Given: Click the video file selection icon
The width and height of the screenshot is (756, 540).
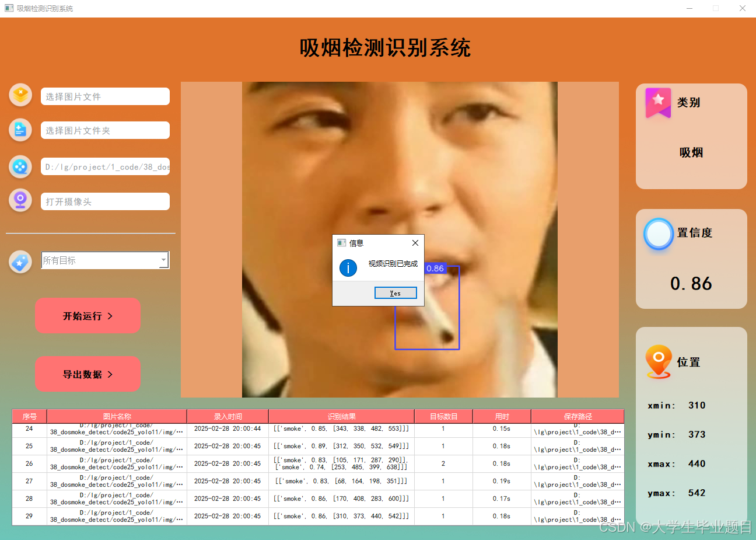Looking at the screenshot, I should (x=20, y=166).
